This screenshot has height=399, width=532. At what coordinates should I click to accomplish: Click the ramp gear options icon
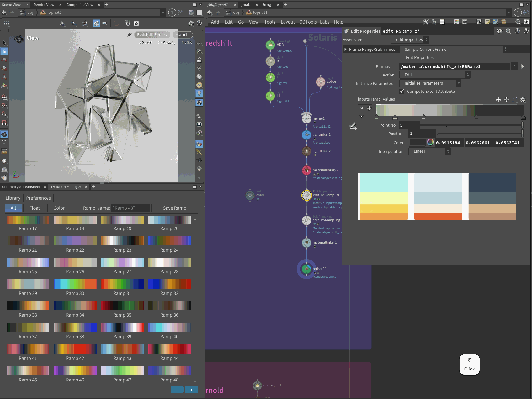[x=523, y=100]
